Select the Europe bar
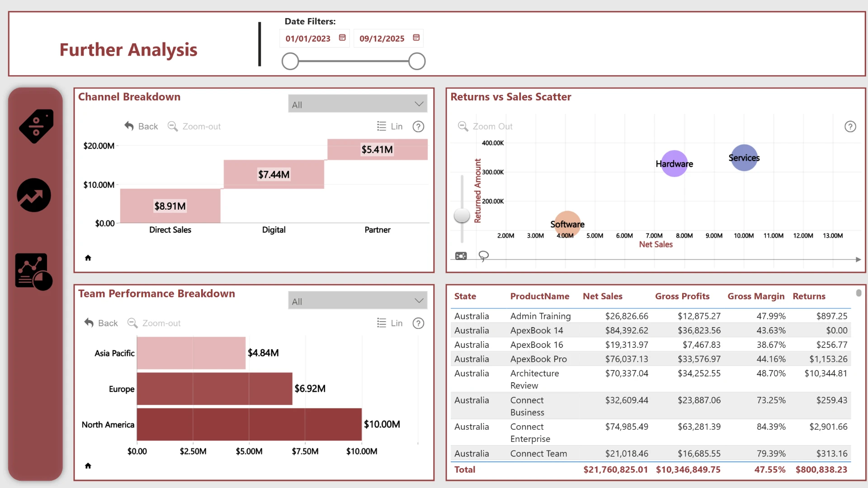The height and width of the screenshot is (488, 868). click(x=215, y=389)
